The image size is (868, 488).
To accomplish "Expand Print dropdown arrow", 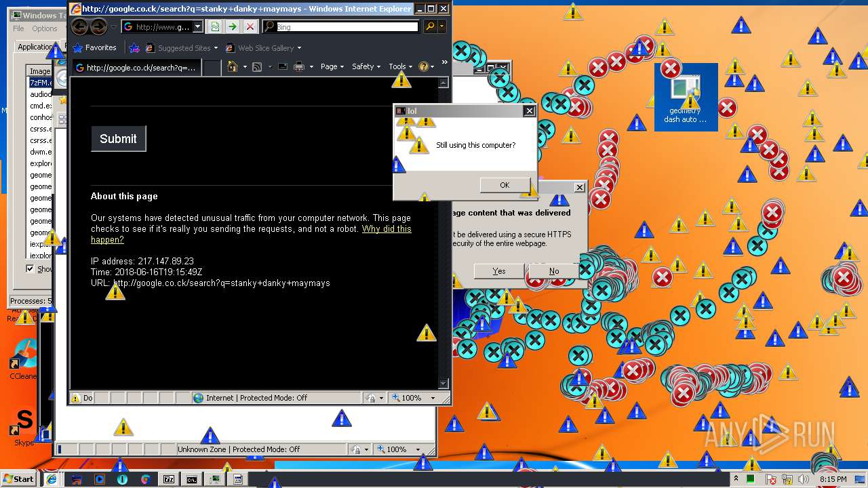I will tap(311, 66).
